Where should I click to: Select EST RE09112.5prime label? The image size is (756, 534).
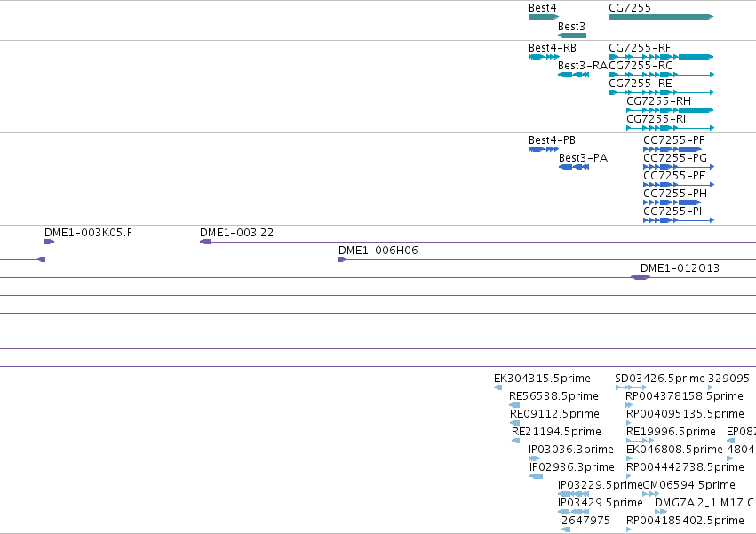(554, 414)
